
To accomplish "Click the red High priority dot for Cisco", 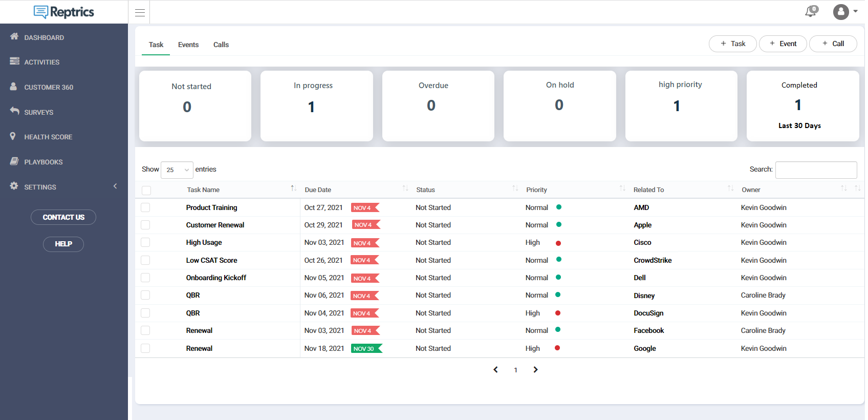I will tap(558, 243).
